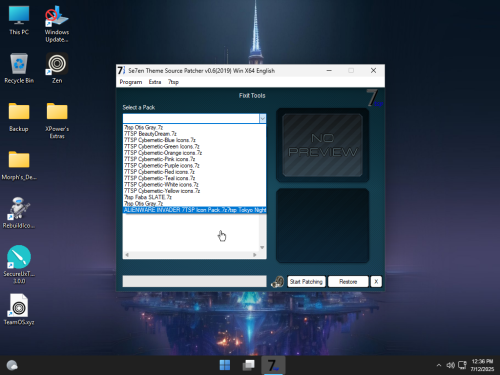Open Task View on the taskbar

point(249,365)
